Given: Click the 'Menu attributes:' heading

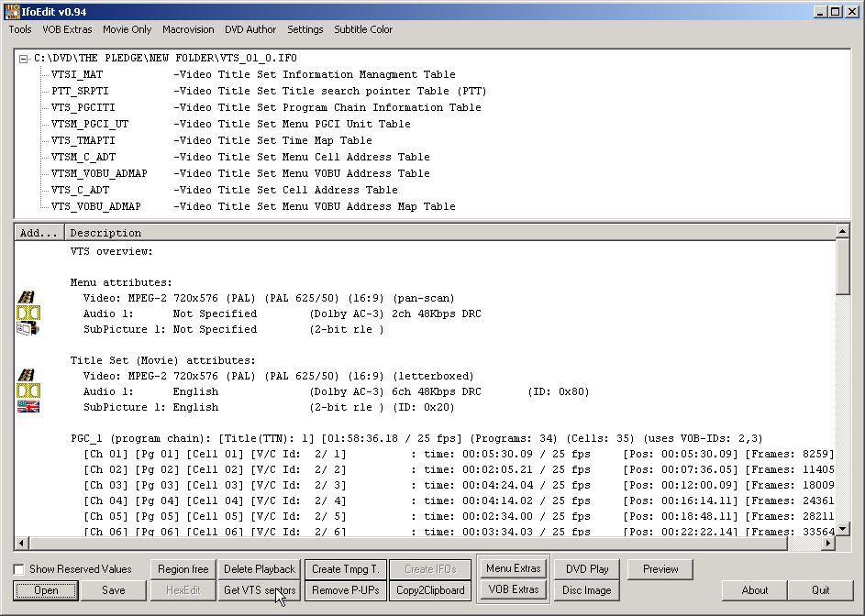Looking at the screenshot, I should pos(121,282).
